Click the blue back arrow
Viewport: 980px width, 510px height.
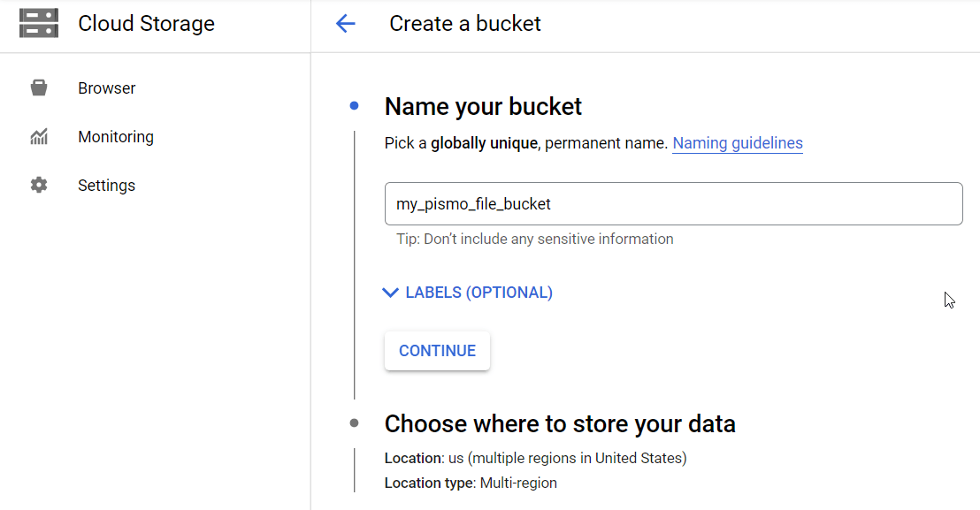tap(345, 24)
